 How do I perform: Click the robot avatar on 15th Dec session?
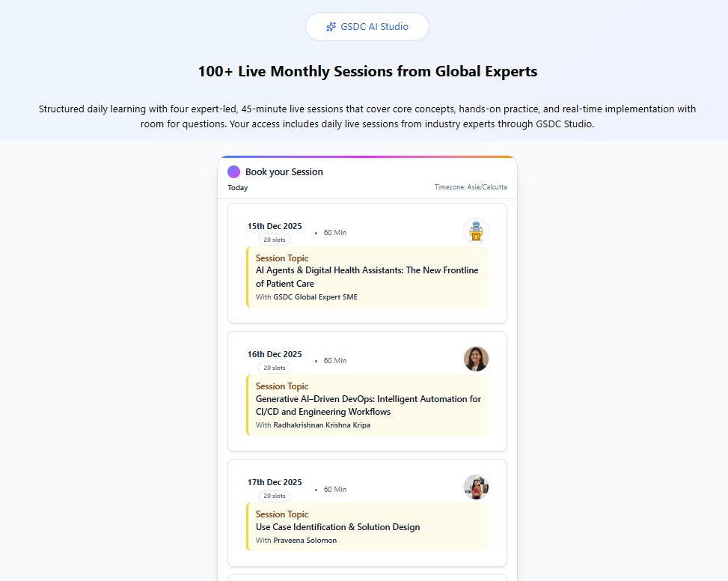tap(476, 231)
